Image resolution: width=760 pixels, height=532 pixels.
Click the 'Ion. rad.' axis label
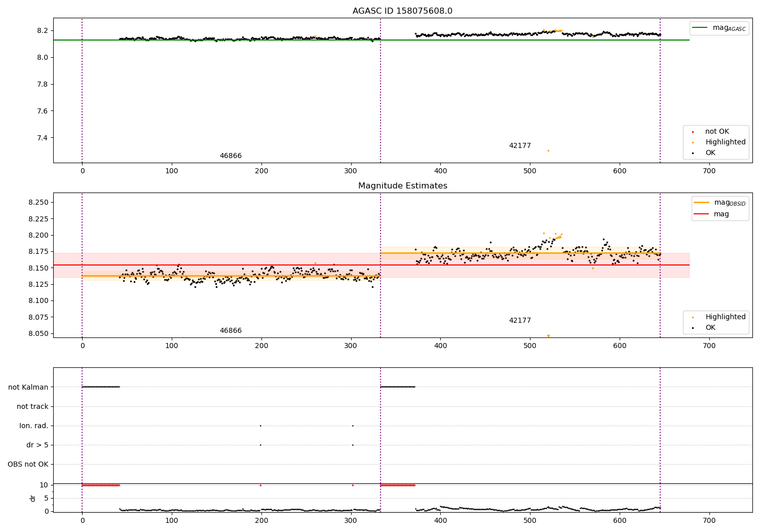pyautogui.click(x=34, y=426)
